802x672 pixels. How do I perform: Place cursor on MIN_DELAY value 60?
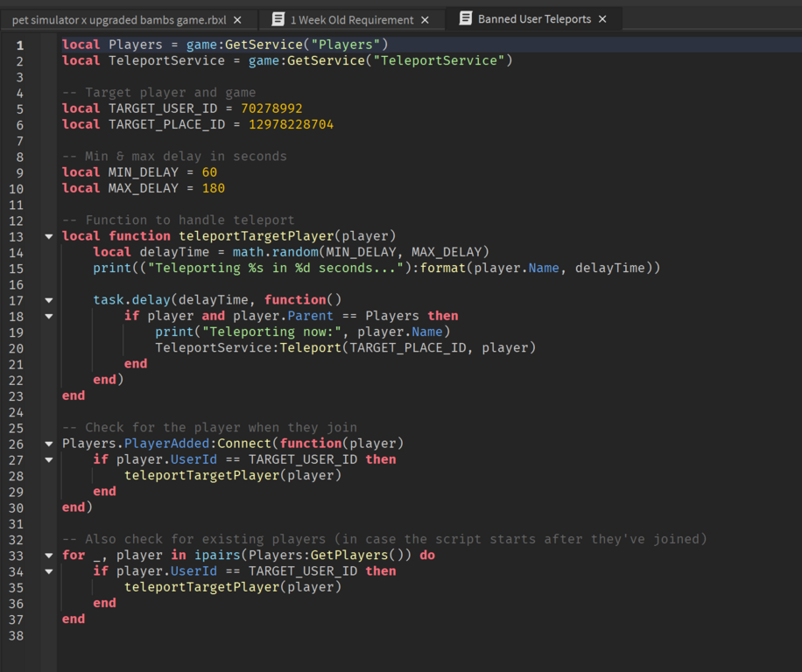tap(209, 172)
